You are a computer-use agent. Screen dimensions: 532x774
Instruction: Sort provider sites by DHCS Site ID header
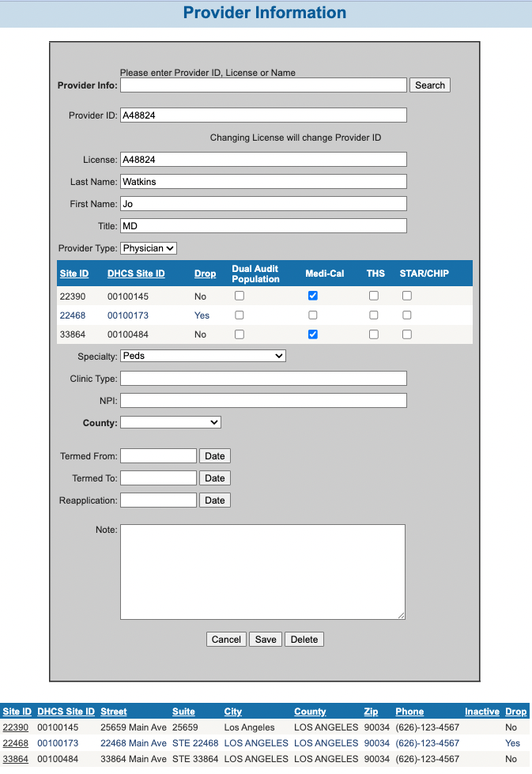[136, 274]
